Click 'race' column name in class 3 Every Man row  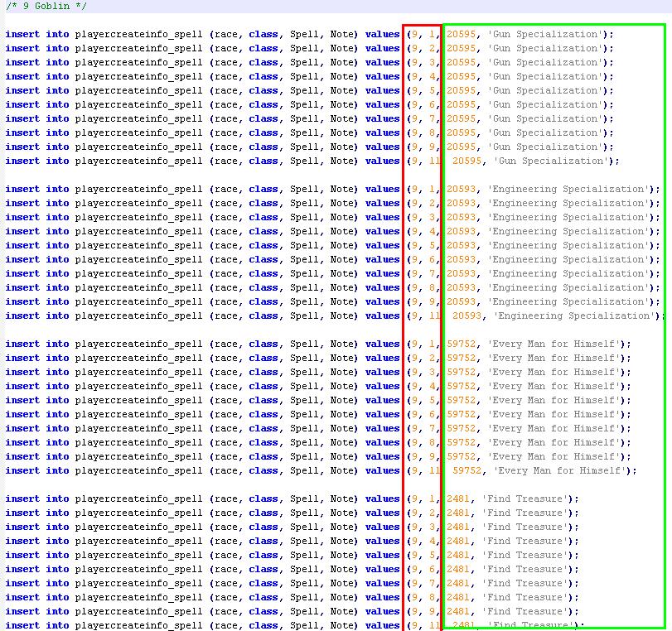(226, 373)
